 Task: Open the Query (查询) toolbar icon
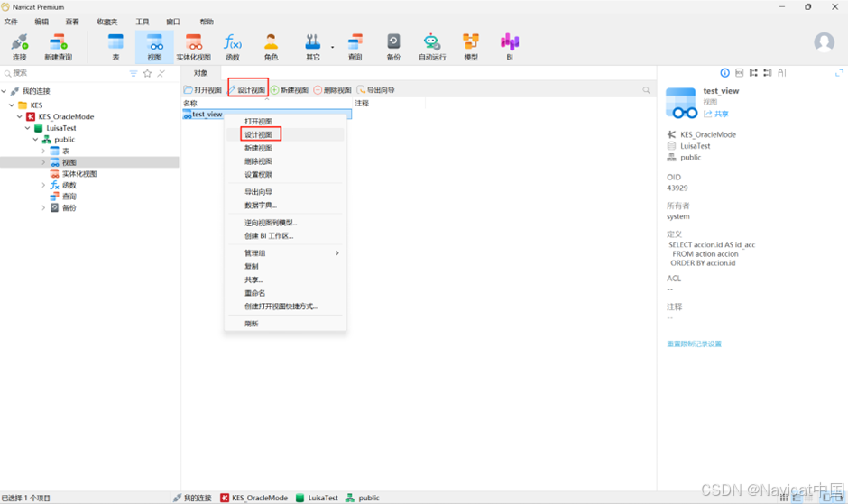tap(355, 47)
